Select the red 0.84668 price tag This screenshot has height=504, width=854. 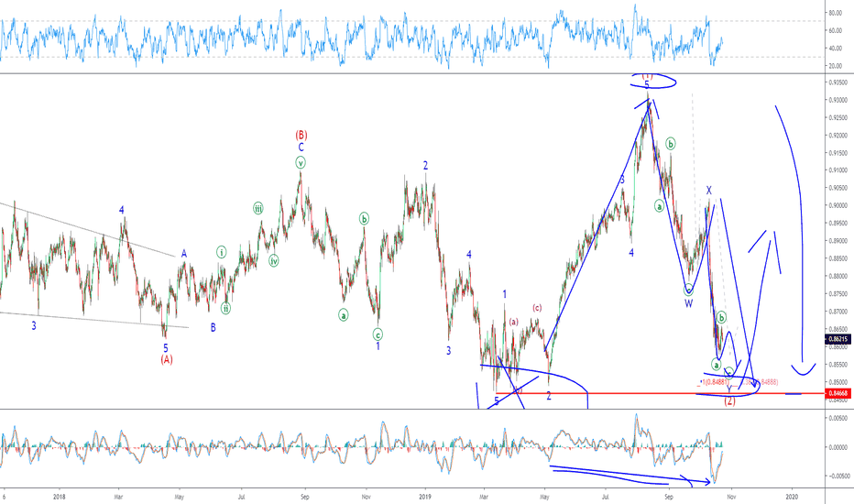tap(838, 393)
